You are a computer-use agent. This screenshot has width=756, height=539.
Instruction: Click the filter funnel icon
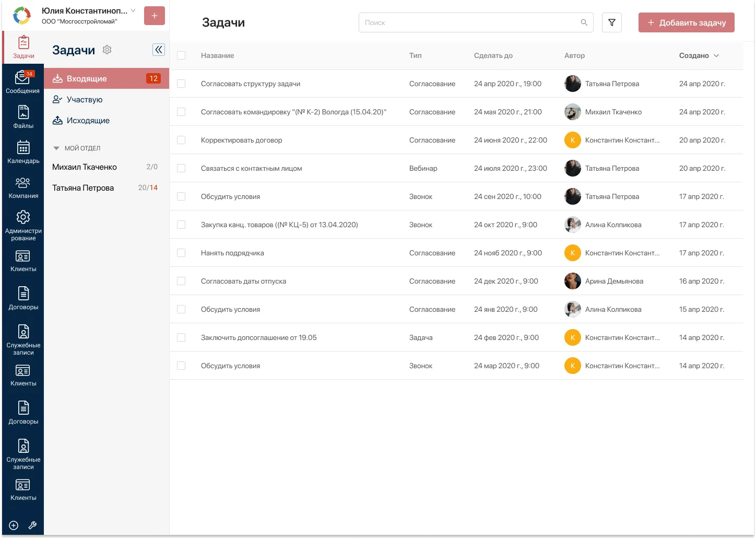pyautogui.click(x=612, y=22)
